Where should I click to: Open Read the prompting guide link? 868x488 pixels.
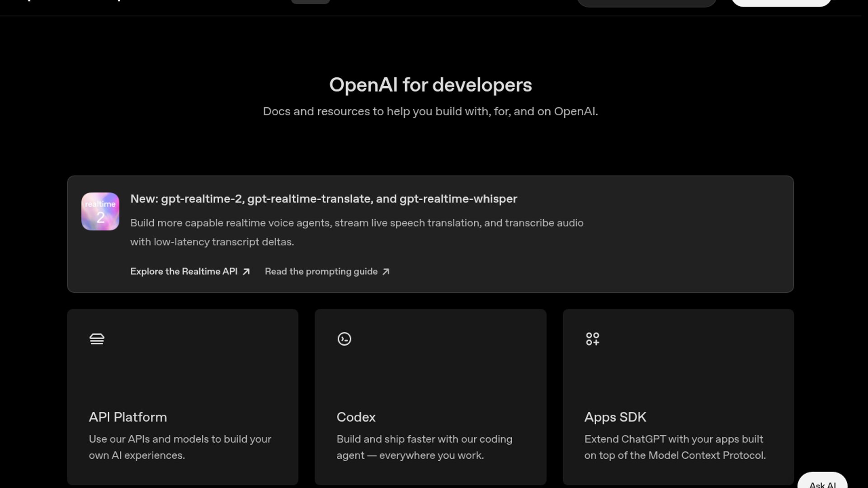327,272
